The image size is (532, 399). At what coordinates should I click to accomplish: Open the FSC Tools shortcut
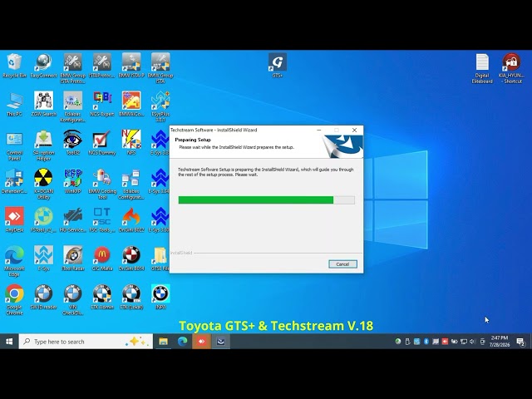[102, 219]
